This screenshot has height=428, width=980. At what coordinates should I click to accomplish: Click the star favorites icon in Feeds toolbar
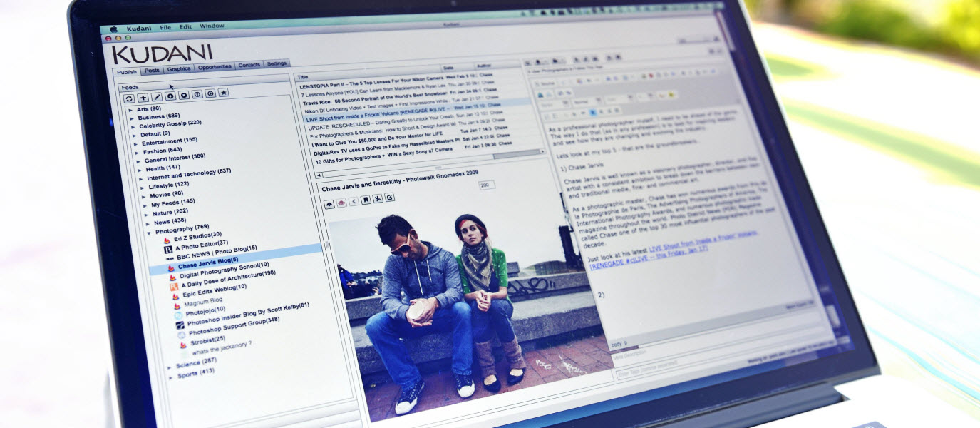(223, 93)
